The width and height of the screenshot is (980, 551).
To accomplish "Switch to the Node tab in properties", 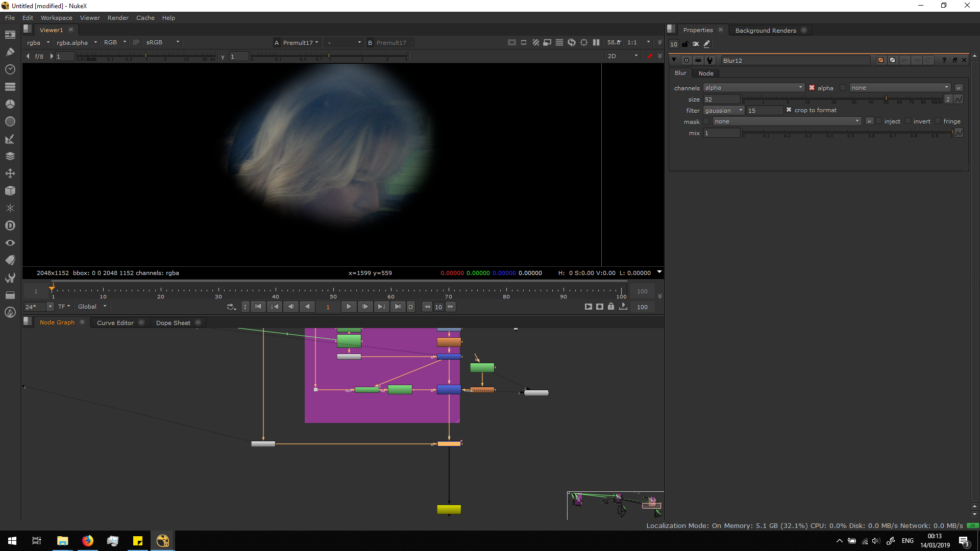I will 706,73.
